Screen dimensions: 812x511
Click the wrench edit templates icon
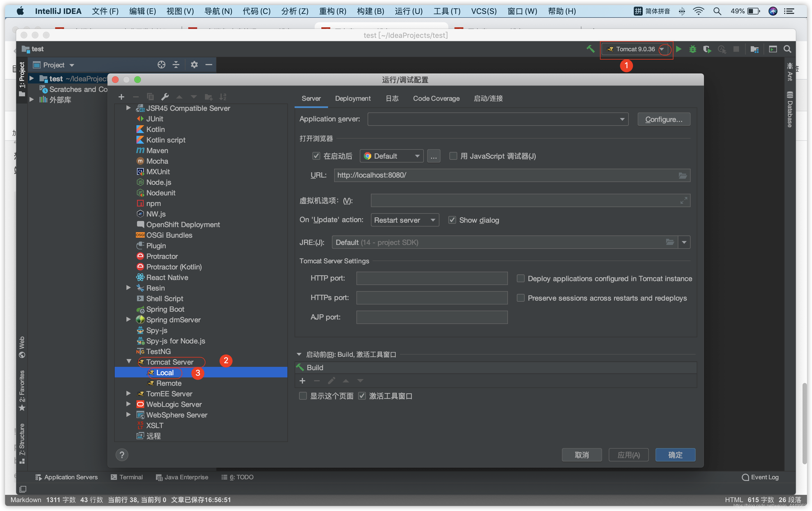click(165, 97)
